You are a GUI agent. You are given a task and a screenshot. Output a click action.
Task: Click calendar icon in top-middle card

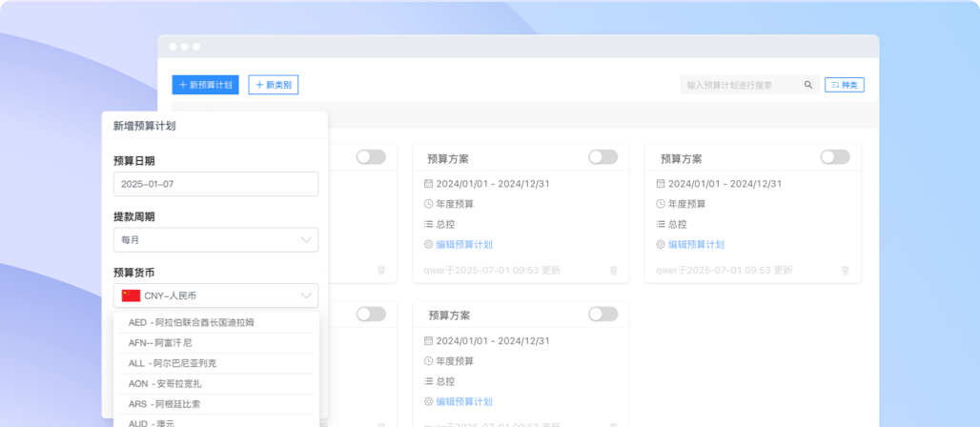click(x=428, y=184)
